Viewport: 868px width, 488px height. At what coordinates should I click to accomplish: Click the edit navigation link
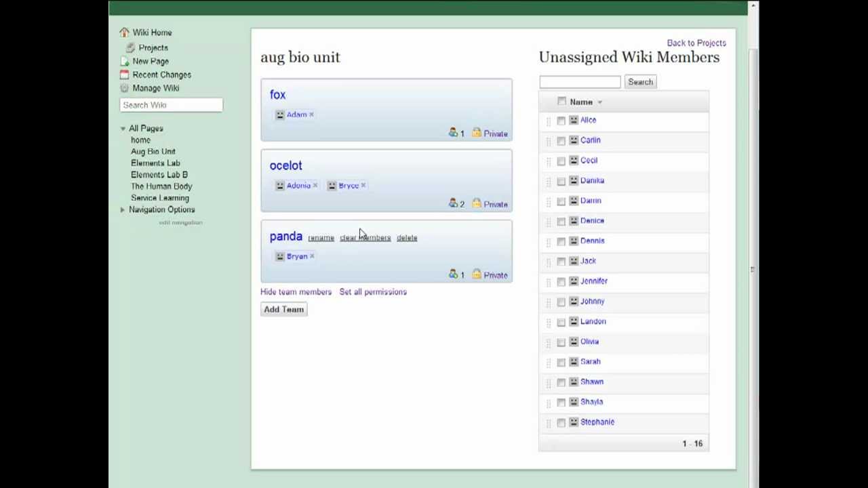tap(180, 222)
